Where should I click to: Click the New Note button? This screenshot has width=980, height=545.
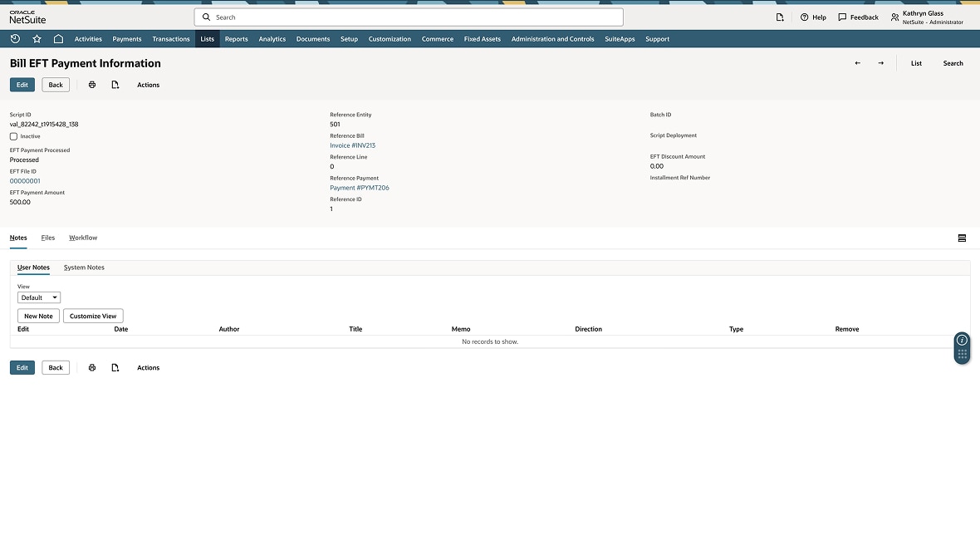[38, 316]
